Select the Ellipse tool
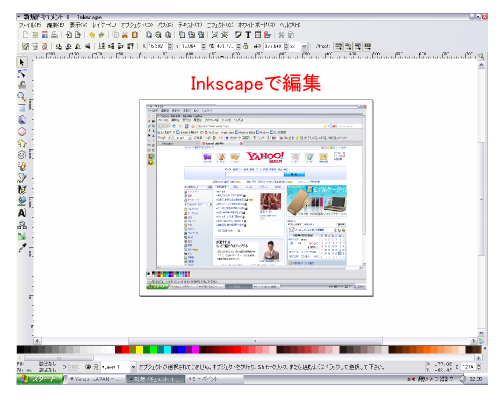 tap(22, 131)
